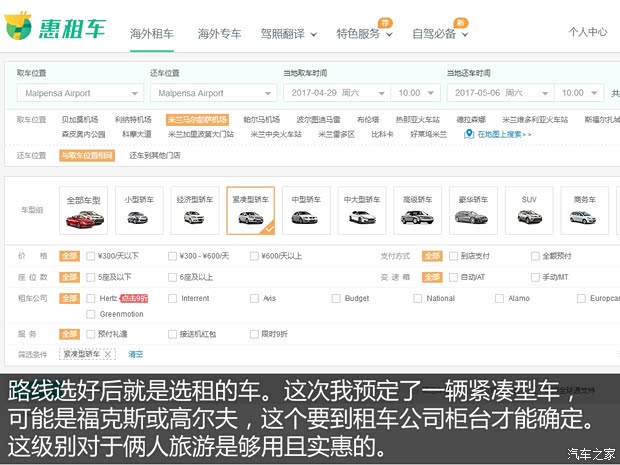Expand the 自驾必备 menu
The height and width of the screenshot is (465, 620).
click(x=440, y=34)
